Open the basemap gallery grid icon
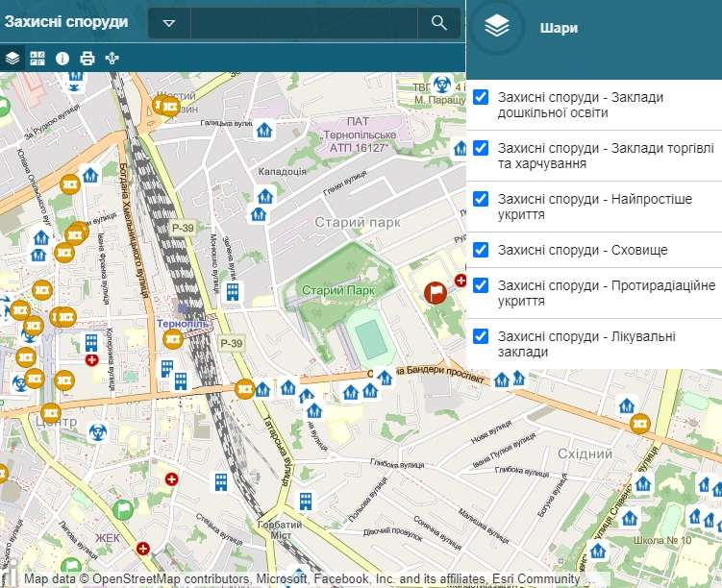722x588 pixels. [37, 58]
